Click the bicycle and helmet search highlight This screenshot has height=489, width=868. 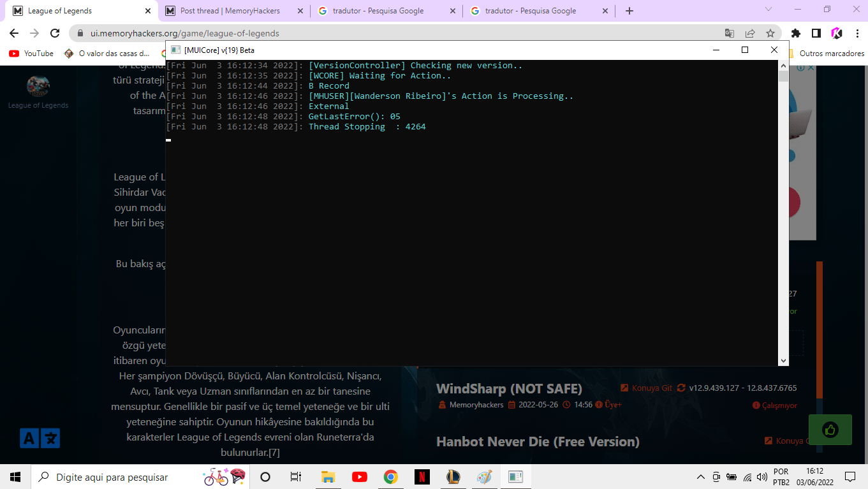(x=224, y=476)
